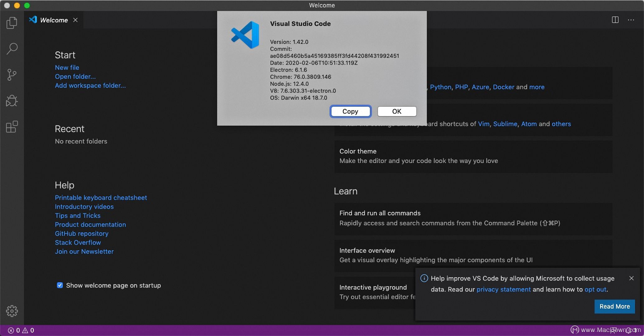The height and width of the screenshot is (336, 644).
Task: Click the Version: 1.42.0 text
Action: pyautogui.click(x=289, y=42)
